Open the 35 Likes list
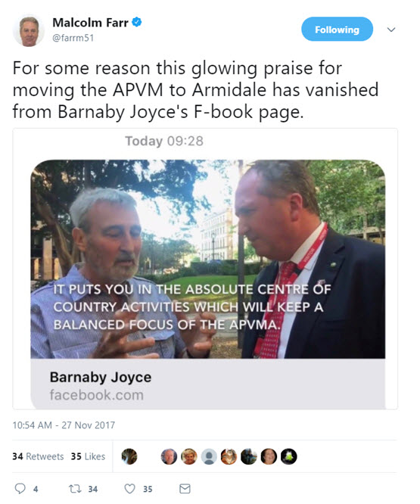The height and width of the screenshot is (504, 420). point(88,456)
